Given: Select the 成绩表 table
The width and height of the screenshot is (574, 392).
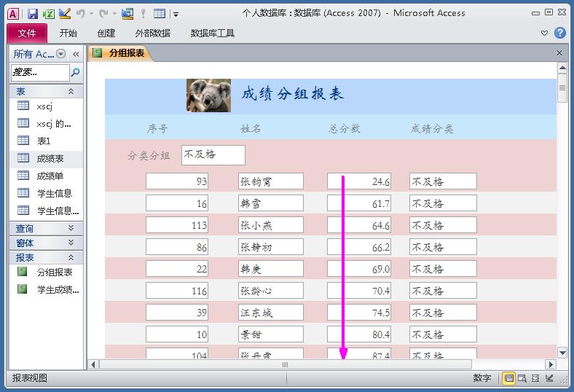Looking at the screenshot, I should click(47, 159).
